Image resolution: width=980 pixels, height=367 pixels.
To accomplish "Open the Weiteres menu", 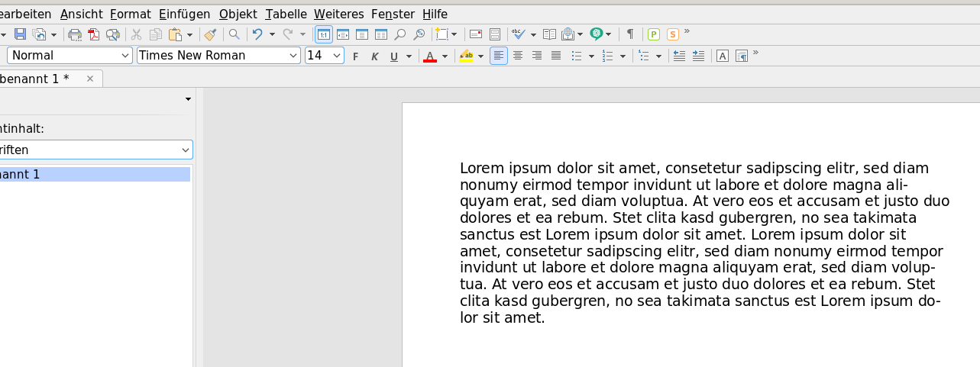I will point(339,14).
